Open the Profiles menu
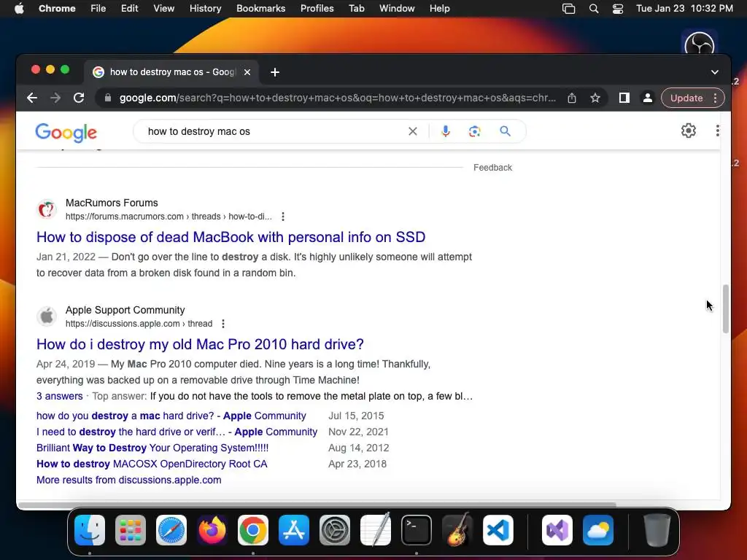 click(317, 9)
